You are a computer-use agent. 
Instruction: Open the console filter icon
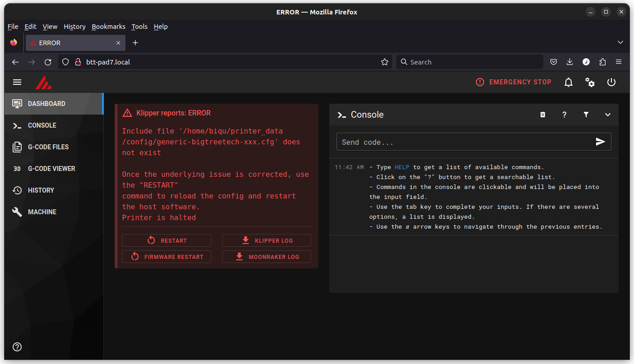[586, 115]
